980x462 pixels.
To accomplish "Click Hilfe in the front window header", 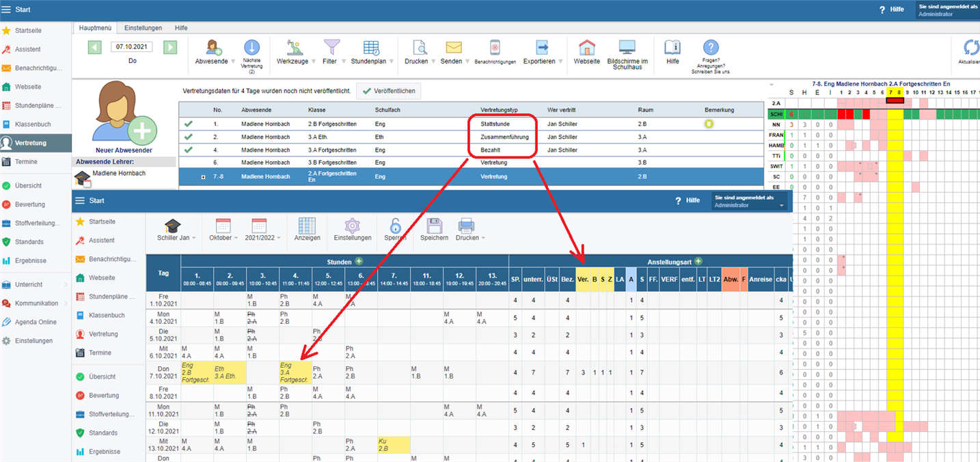I will pyautogui.click(x=688, y=200).
